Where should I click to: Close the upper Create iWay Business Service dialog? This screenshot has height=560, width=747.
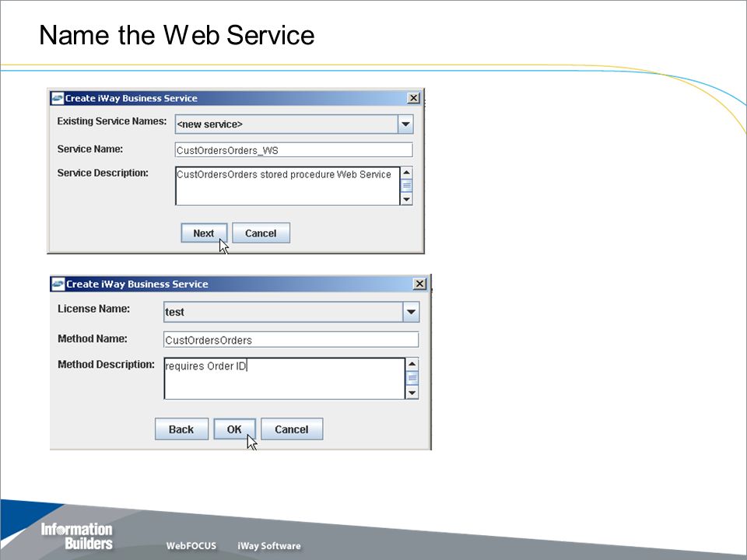coord(413,98)
